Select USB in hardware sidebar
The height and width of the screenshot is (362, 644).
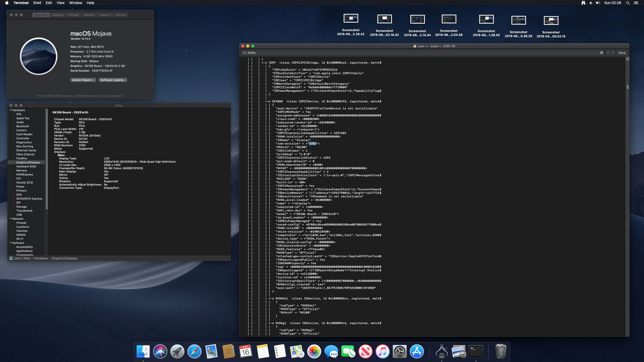tap(19, 215)
